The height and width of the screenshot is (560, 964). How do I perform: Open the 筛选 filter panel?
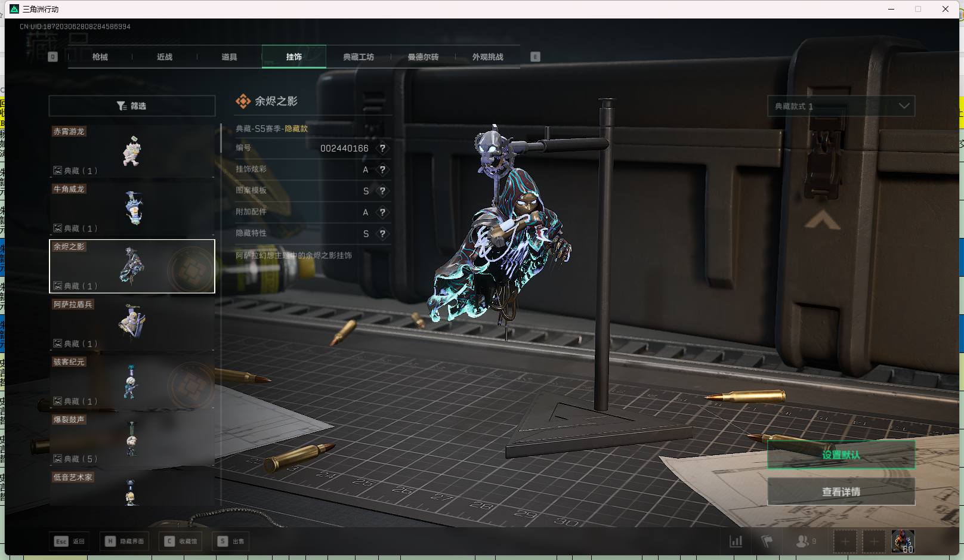(132, 106)
